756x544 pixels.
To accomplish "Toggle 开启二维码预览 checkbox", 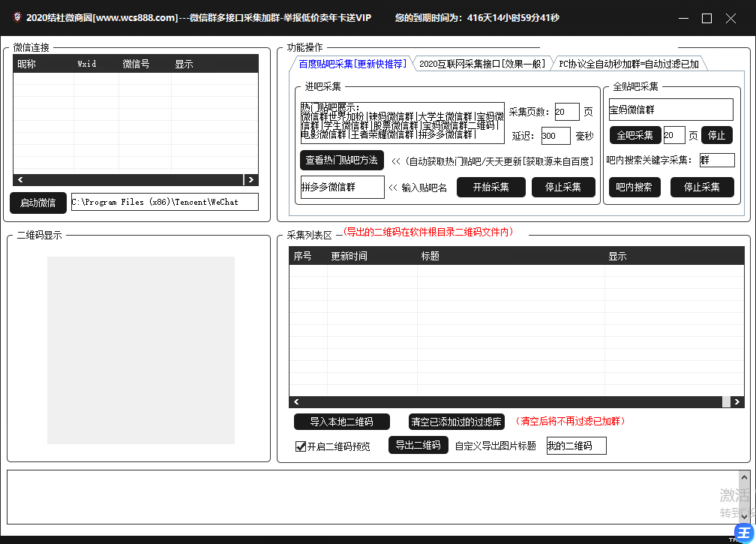I will 300,446.
